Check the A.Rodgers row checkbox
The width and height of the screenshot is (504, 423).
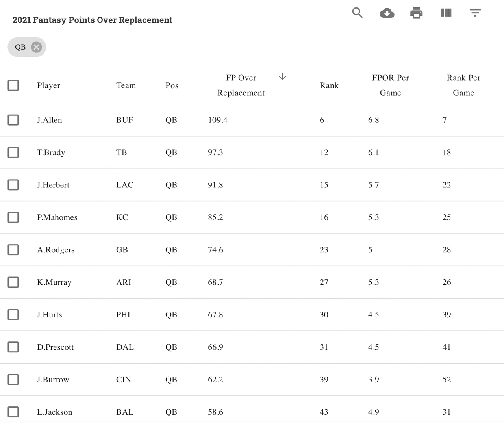click(x=13, y=250)
